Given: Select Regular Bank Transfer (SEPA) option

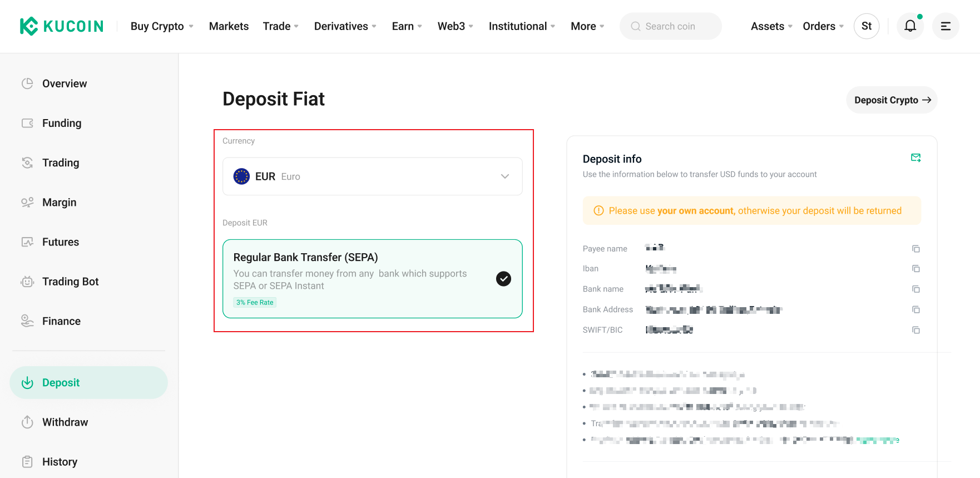Looking at the screenshot, I should click(x=372, y=279).
